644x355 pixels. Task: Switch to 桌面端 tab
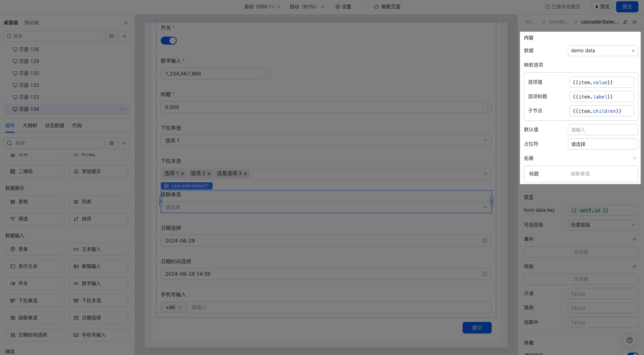tap(11, 23)
